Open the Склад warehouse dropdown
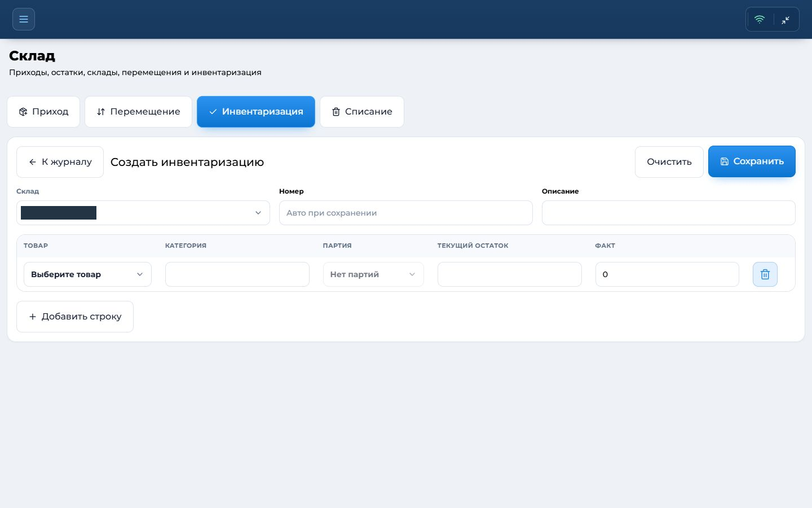Image resolution: width=812 pixels, height=508 pixels. [x=143, y=213]
